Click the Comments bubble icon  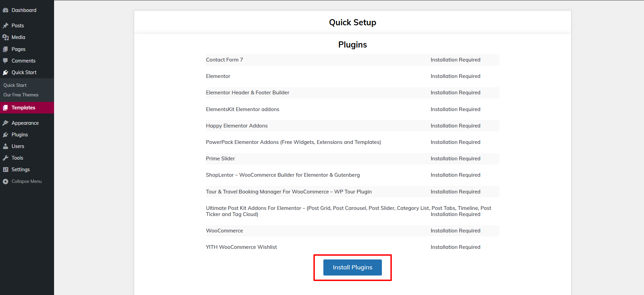click(5, 61)
